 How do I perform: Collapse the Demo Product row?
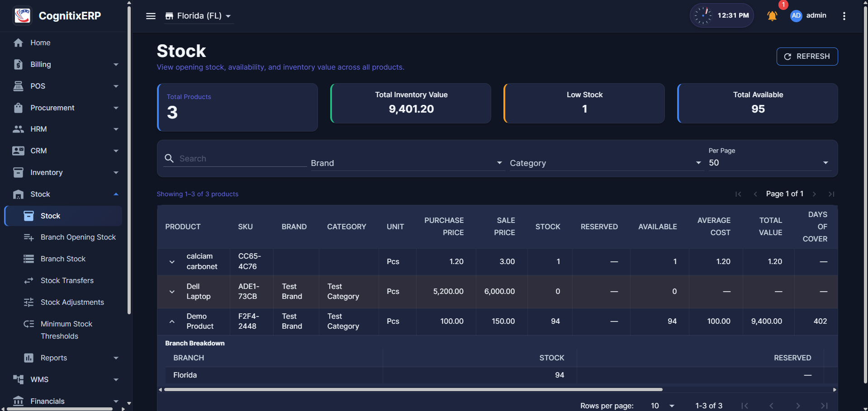[x=172, y=321]
